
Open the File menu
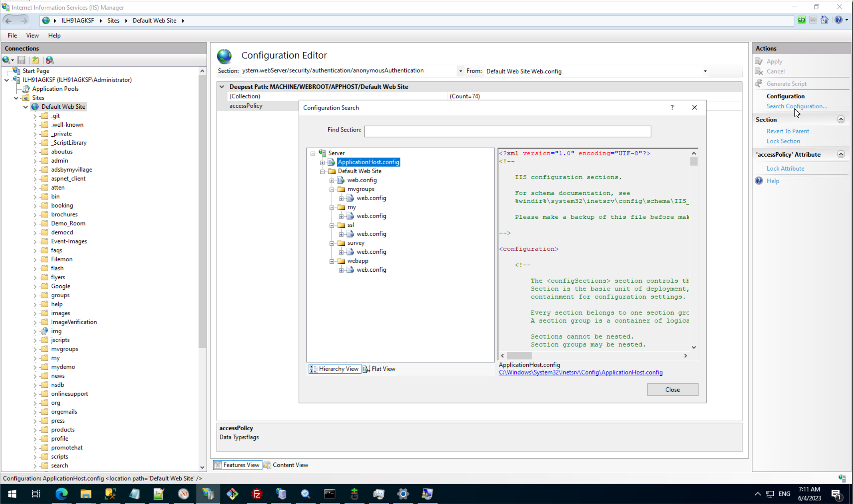(12, 35)
